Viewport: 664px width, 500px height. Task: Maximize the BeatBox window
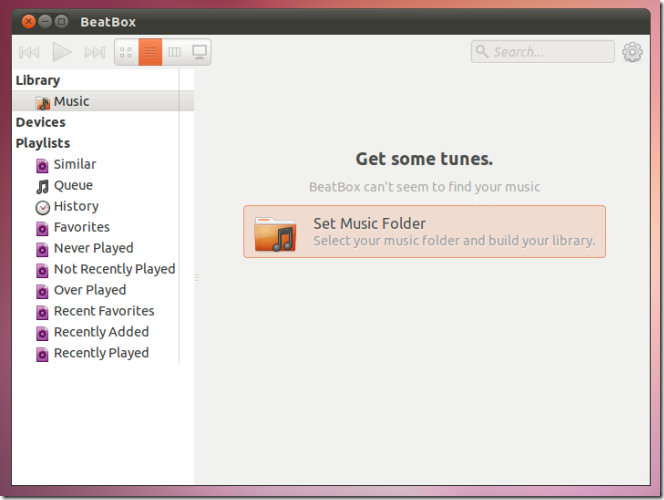click(x=61, y=21)
